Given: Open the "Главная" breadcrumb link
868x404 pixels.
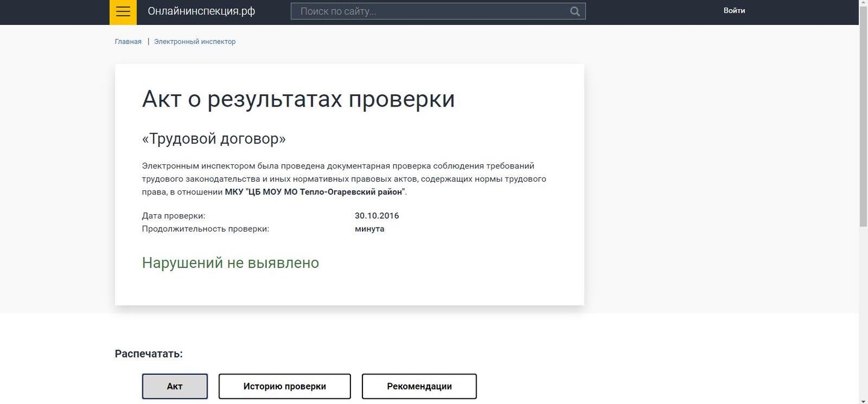Looking at the screenshot, I should click(x=128, y=42).
